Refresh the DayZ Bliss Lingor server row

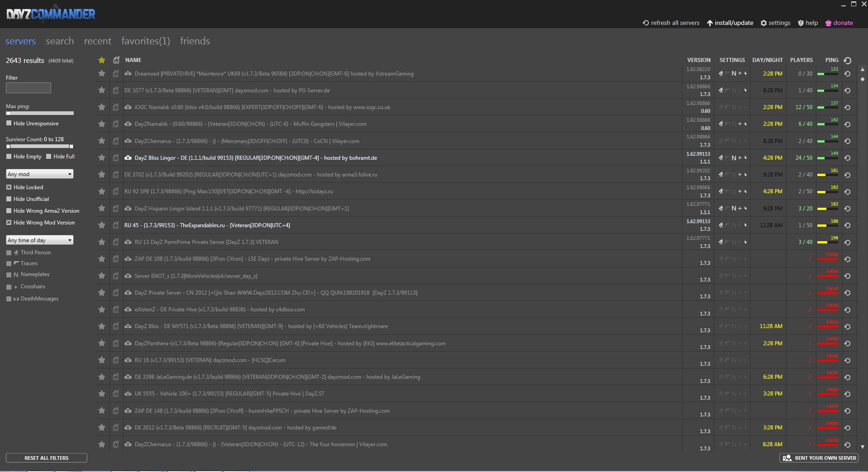848,158
